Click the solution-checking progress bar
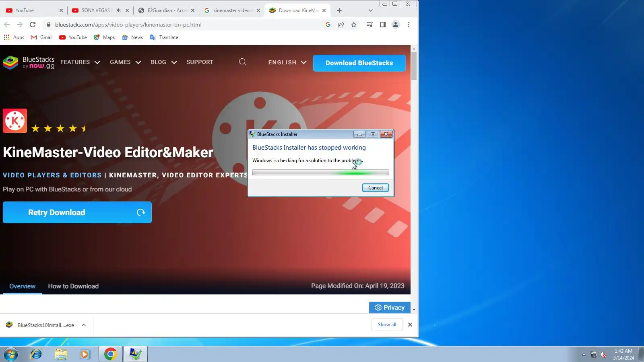 321,173
